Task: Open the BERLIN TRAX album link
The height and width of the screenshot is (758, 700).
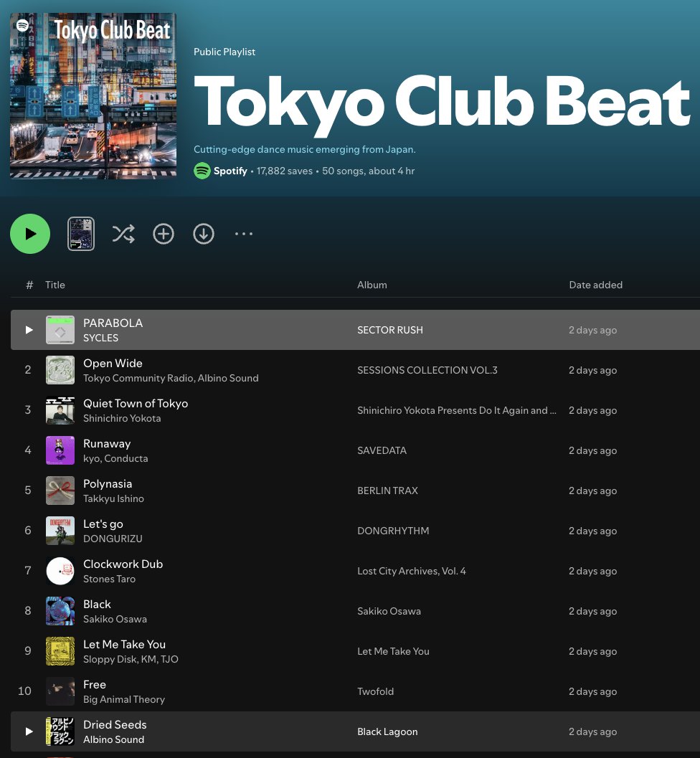Action: (387, 491)
